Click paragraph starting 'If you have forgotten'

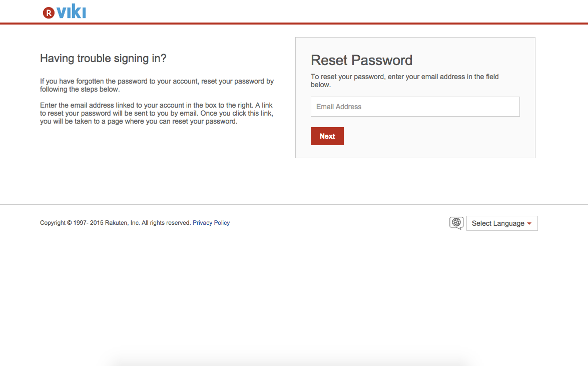point(157,85)
